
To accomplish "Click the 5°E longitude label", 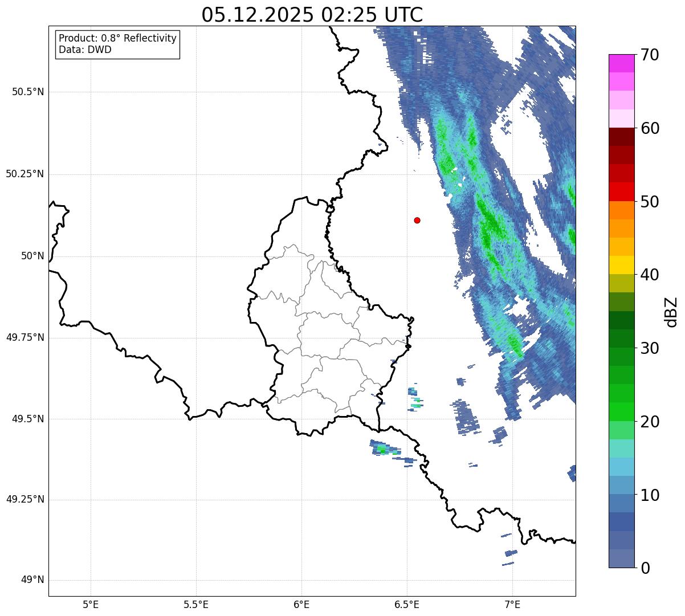I will coord(91,604).
